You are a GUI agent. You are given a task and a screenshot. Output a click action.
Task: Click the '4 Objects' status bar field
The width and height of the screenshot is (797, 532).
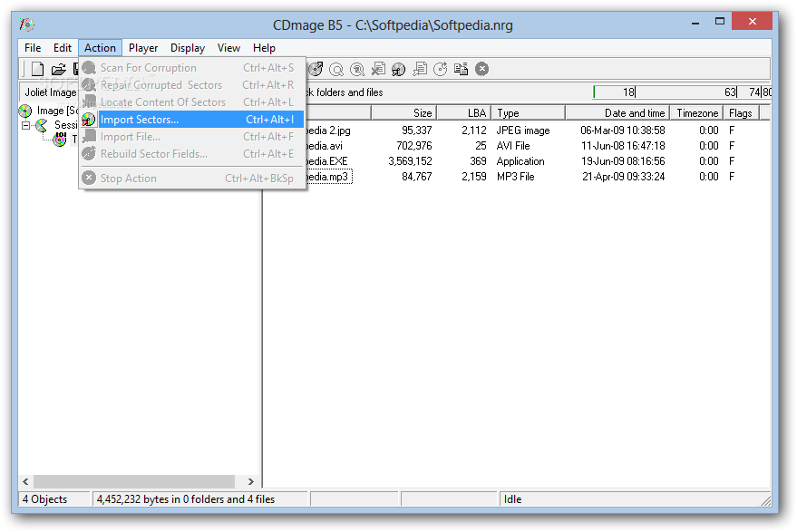(x=53, y=499)
